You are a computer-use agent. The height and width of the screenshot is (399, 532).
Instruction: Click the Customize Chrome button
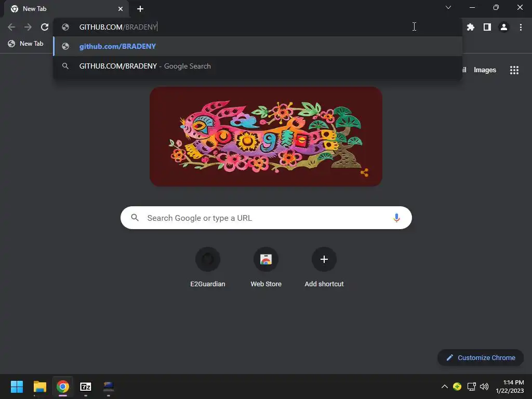[481, 357]
